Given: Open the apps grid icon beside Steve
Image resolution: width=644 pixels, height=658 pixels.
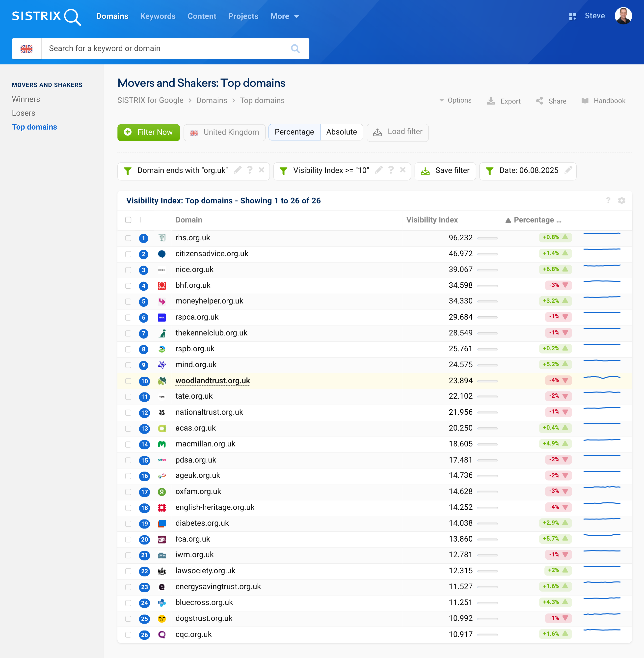Looking at the screenshot, I should pyautogui.click(x=572, y=16).
